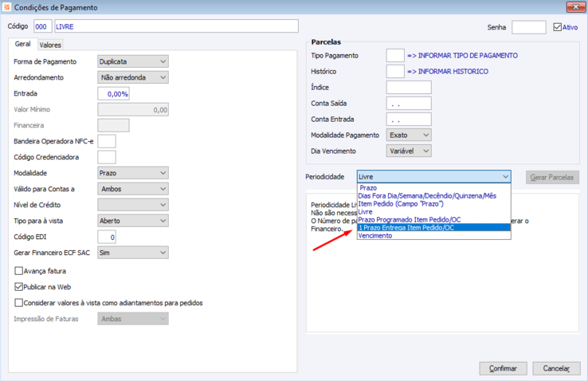The width and height of the screenshot is (588, 381).
Task: Click the Código Credenciadora field
Action: (107, 157)
